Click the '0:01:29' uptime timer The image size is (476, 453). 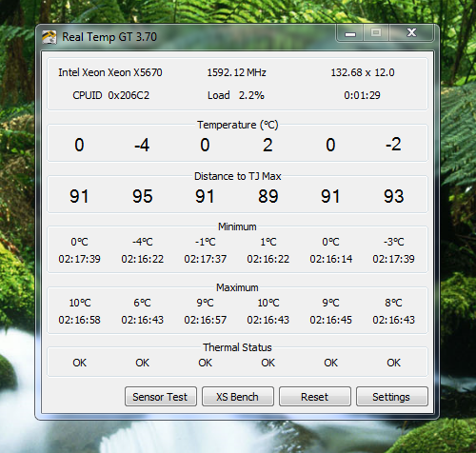point(362,95)
